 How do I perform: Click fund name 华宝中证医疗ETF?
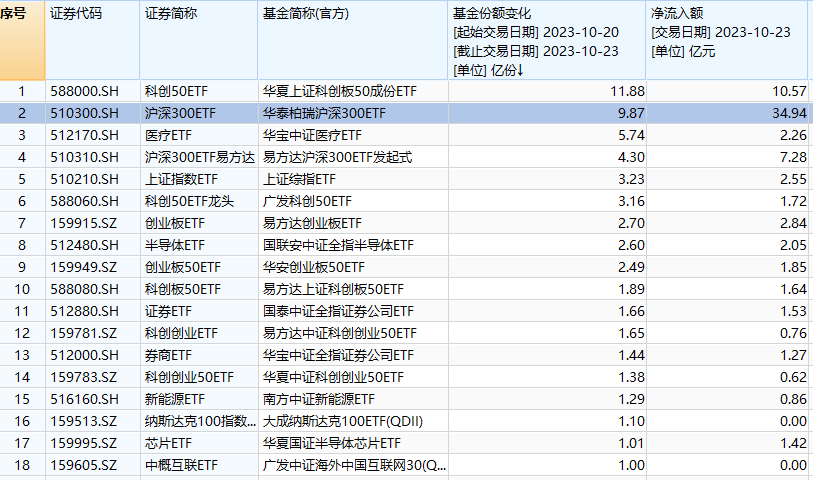click(312, 135)
